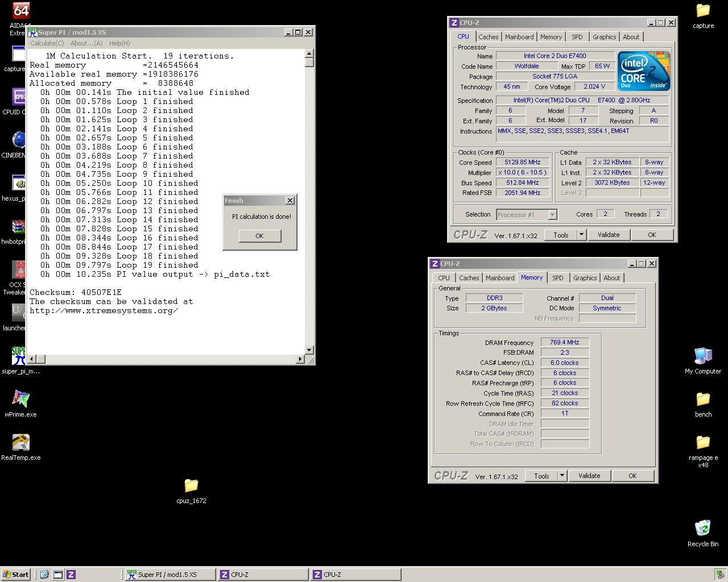Click the Internet Explorer quick launch icon
The width and height of the screenshot is (728, 582).
click(x=44, y=575)
